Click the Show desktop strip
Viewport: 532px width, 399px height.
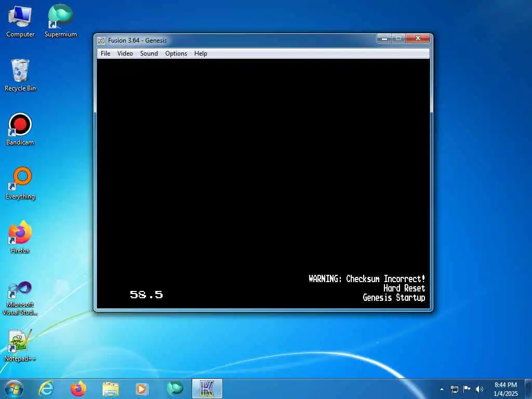tap(528, 389)
